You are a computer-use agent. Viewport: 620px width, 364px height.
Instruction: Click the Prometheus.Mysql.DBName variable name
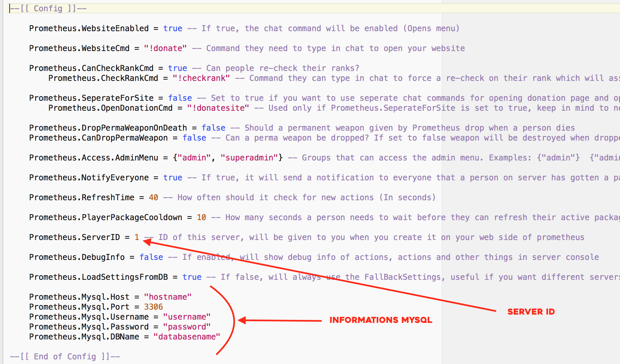[84, 337]
